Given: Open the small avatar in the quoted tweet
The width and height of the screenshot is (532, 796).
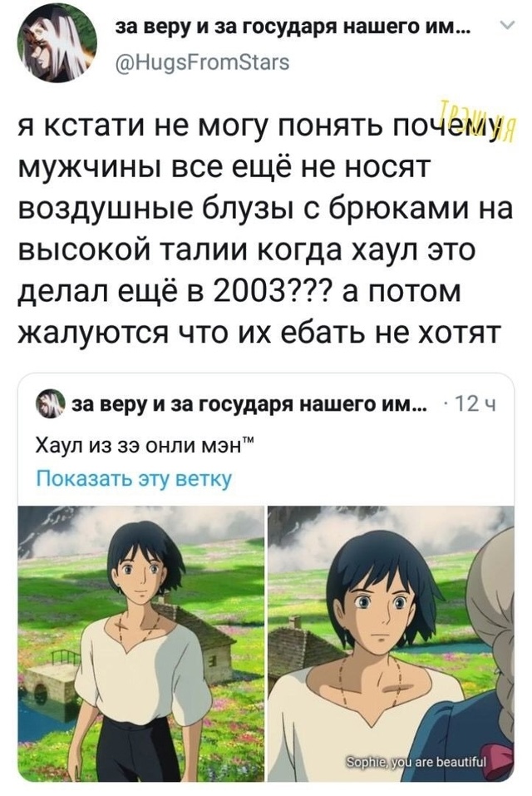Looking at the screenshot, I should (x=50, y=404).
